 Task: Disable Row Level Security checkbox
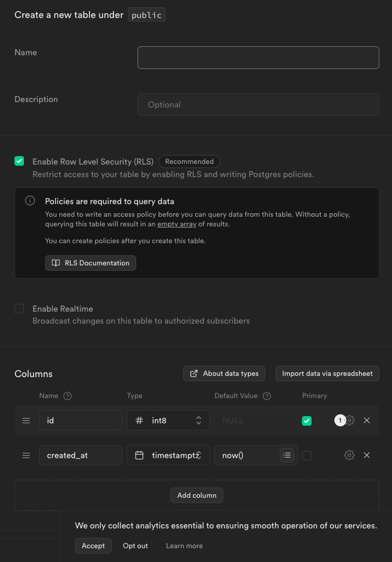tap(19, 161)
